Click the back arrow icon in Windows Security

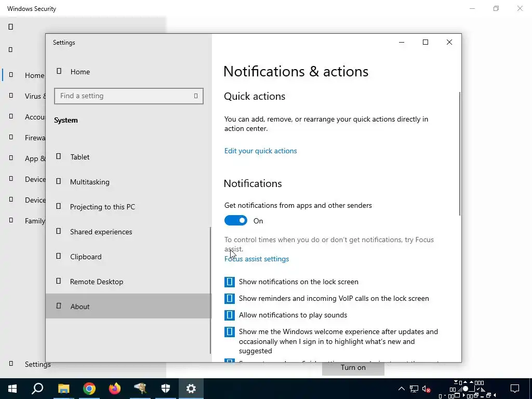pos(10,26)
